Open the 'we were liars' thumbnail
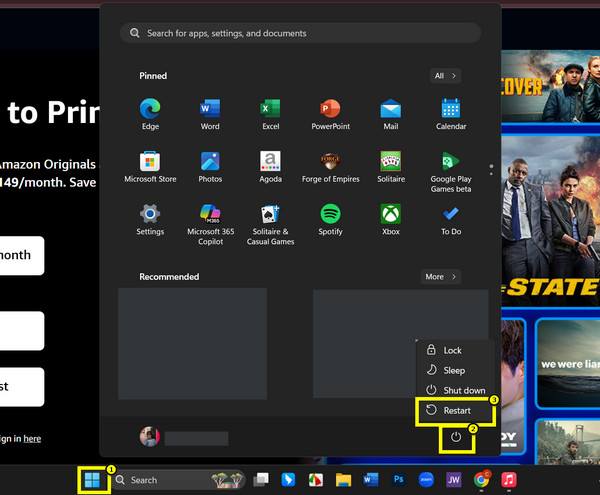 pos(568,363)
